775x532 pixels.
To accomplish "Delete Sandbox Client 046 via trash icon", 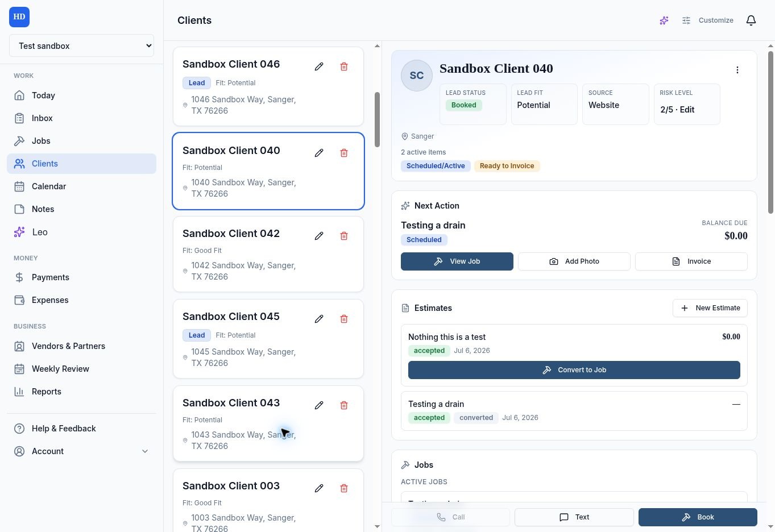I will (344, 66).
